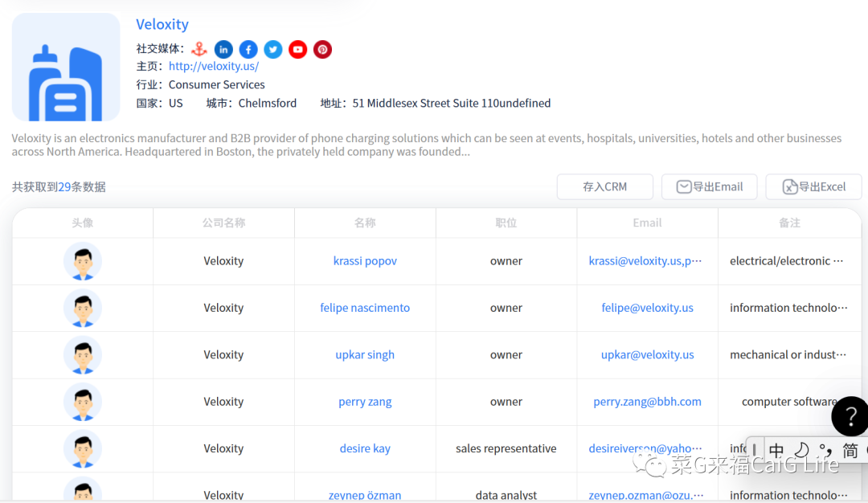The width and height of the screenshot is (868, 503).
Task: Click avatar of felipe nascimento
Action: [x=83, y=309]
